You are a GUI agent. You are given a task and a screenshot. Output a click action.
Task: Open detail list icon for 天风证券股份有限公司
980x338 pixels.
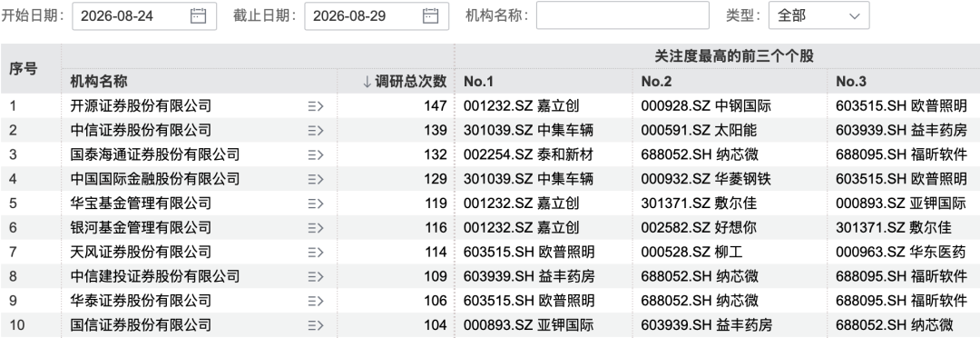(316, 252)
